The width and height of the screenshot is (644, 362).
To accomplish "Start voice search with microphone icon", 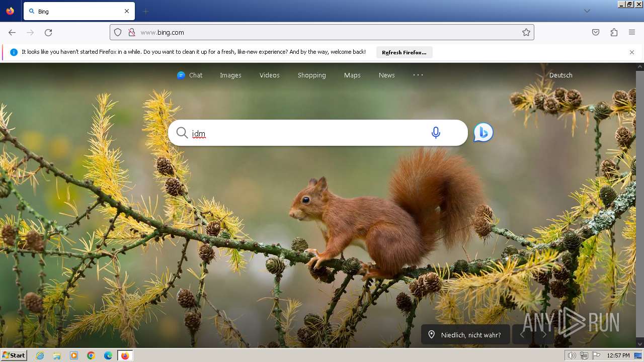I will click(x=436, y=133).
